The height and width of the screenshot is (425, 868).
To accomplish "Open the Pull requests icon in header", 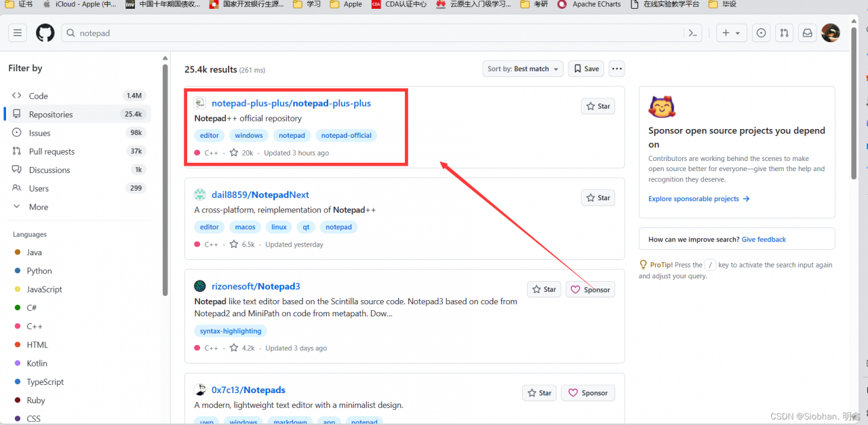I will 784,33.
